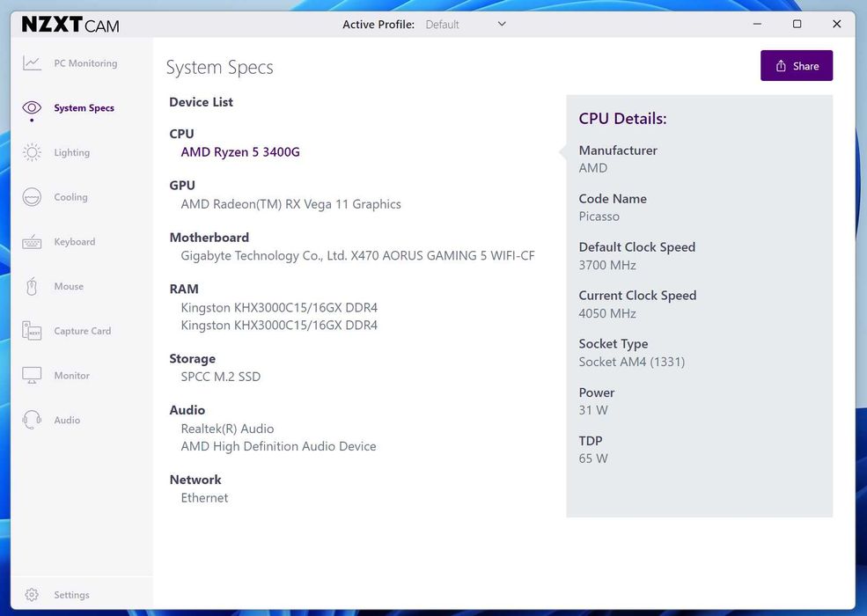The image size is (867, 616).
Task: Select Realtek(R) Audio device
Action: click(227, 429)
